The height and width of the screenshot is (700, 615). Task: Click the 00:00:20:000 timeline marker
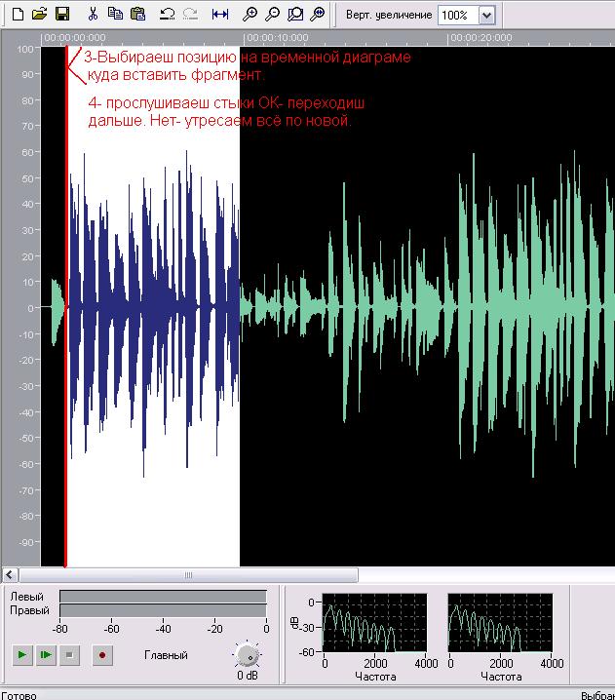click(480, 38)
